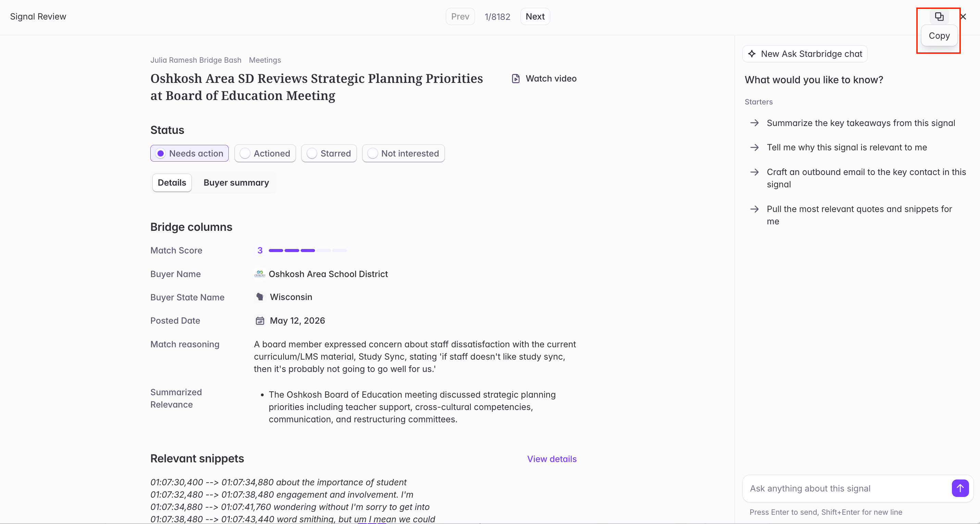The width and height of the screenshot is (980, 524).
Task: Click snippet line starting 01:07:34,880
Action: click(x=289, y=507)
